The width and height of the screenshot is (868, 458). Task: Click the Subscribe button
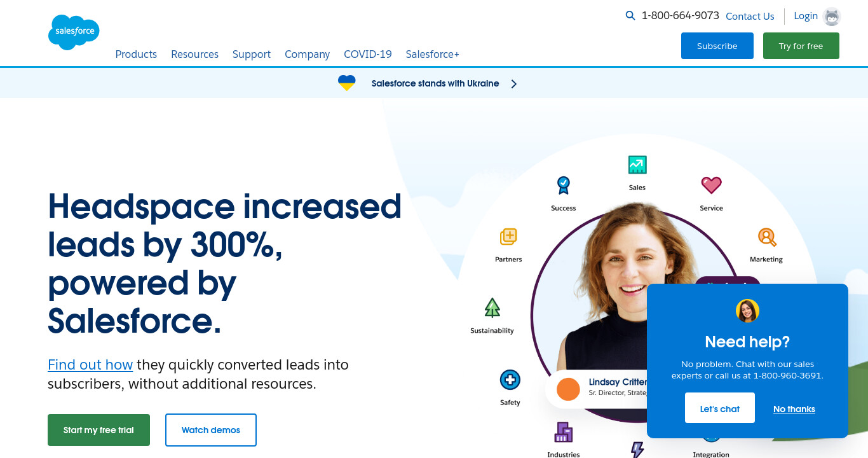coord(717,46)
